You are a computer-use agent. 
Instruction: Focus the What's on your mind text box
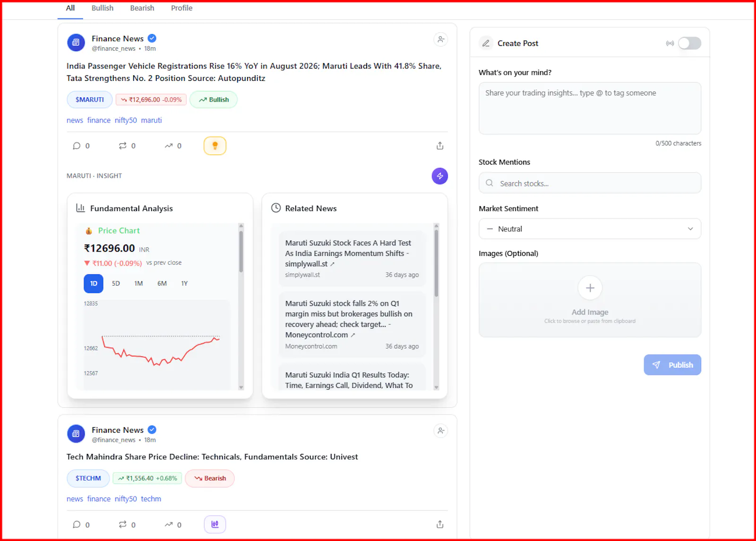tap(590, 108)
